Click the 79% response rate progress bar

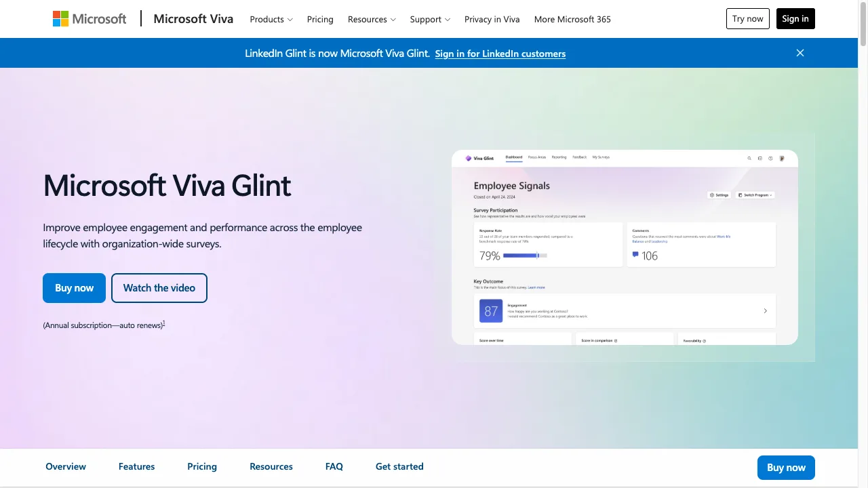[x=525, y=256]
